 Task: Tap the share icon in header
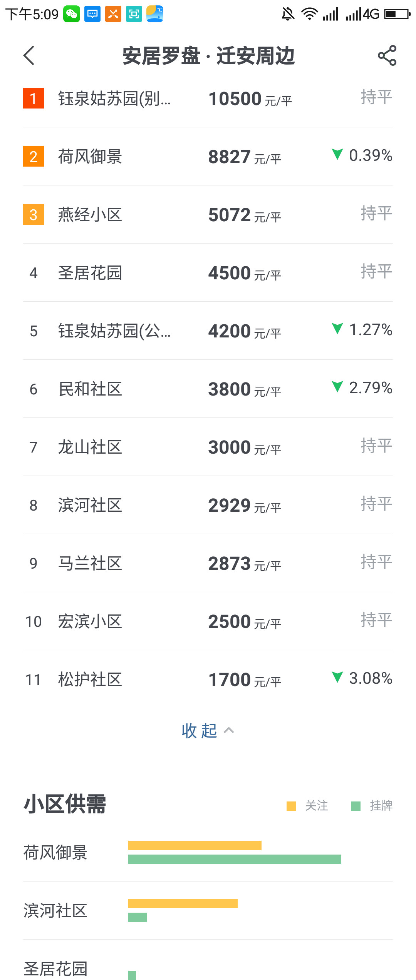click(387, 56)
